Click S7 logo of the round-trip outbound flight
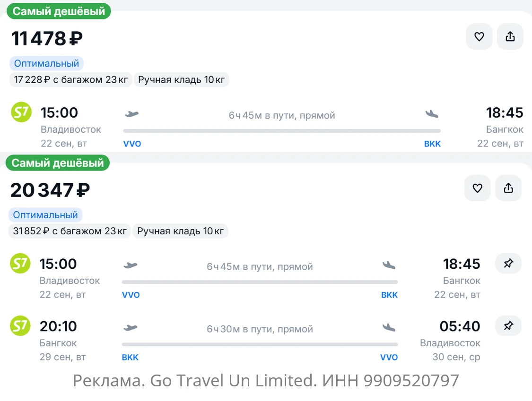This screenshot has height=401, width=532. [20, 264]
